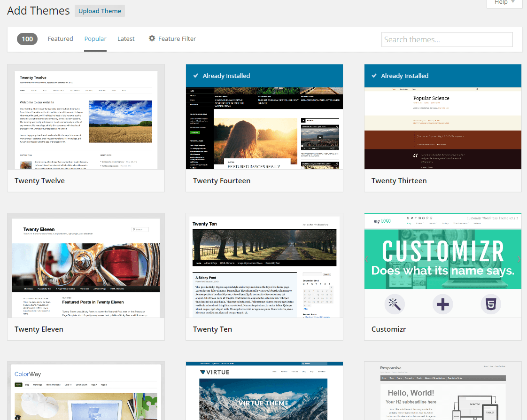Open the Twenty Eleven theme title
This screenshot has height=420, width=527.
tap(39, 329)
